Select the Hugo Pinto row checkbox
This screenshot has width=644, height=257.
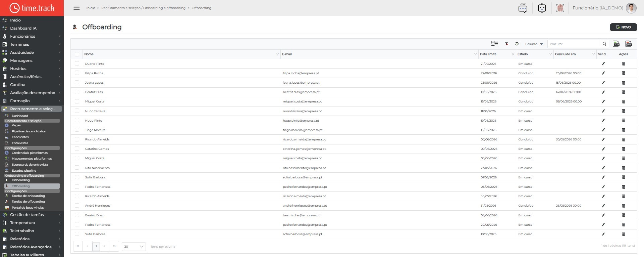tap(77, 120)
